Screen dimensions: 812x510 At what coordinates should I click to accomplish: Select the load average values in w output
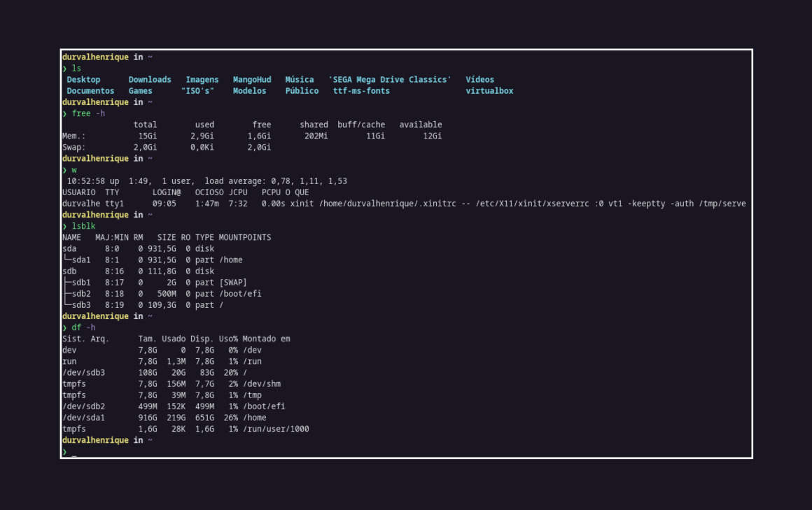[x=309, y=180]
